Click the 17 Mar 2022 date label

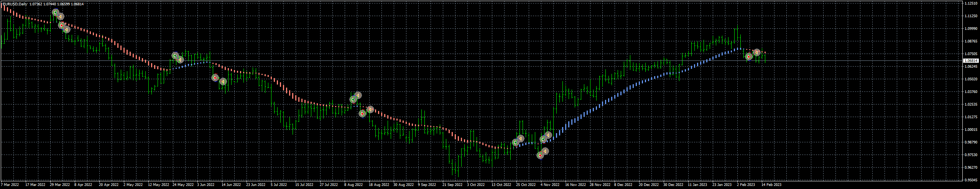pyautogui.click(x=35, y=185)
